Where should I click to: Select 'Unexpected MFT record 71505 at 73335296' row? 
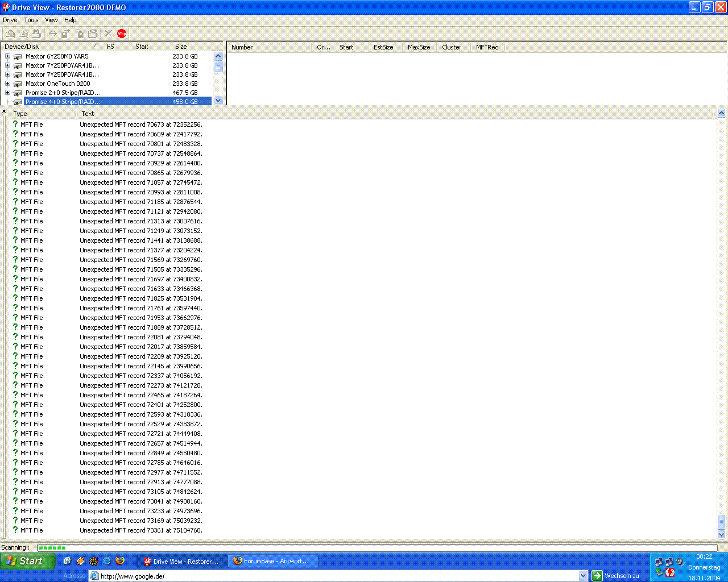141,269
